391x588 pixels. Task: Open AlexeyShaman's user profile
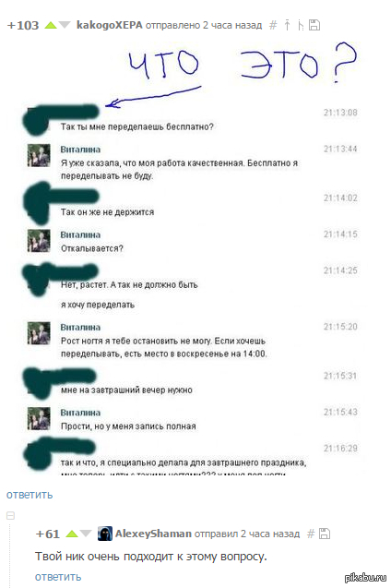153,534
